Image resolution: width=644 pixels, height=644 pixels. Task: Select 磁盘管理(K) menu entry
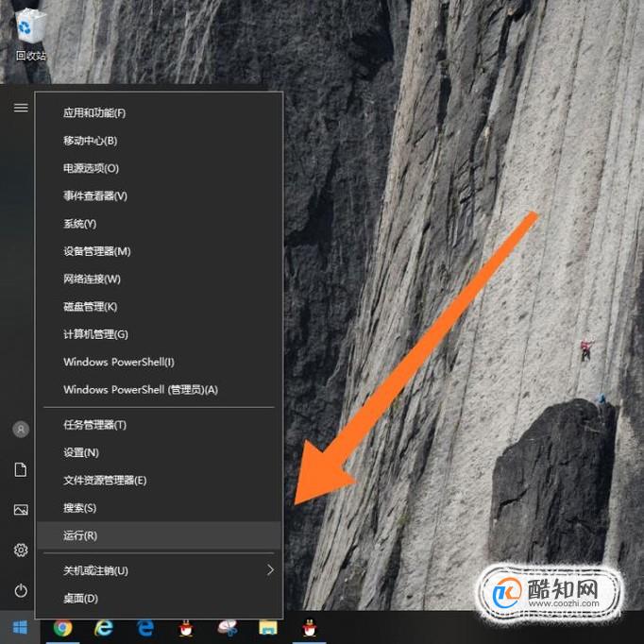[160, 306]
